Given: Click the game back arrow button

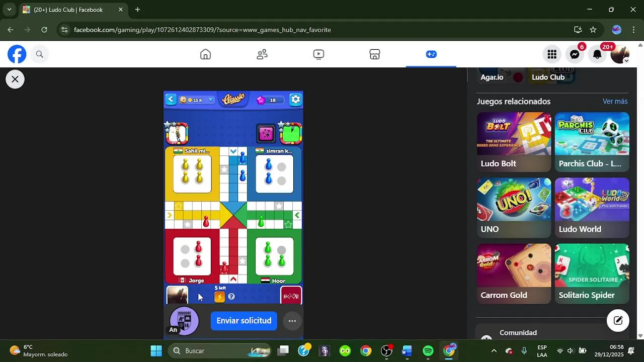Looking at the screenshot, I should pyautogui.click(x=171, y=100).
